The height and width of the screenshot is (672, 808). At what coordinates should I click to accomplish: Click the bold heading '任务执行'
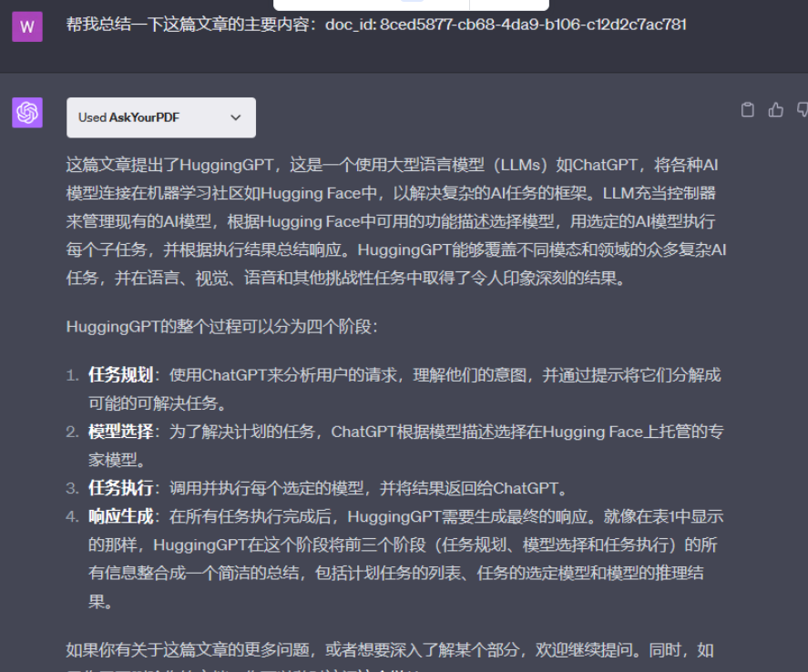point(120,488)
